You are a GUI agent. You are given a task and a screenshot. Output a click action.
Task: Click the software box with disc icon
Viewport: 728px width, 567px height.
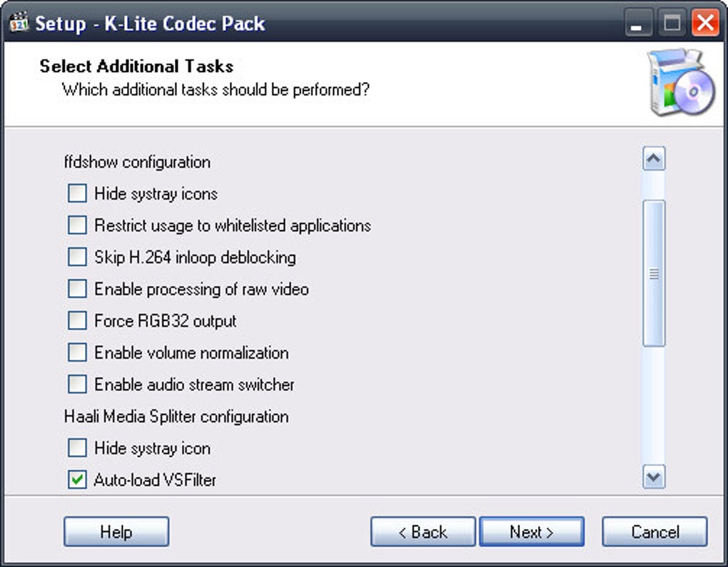pos(681,84)
